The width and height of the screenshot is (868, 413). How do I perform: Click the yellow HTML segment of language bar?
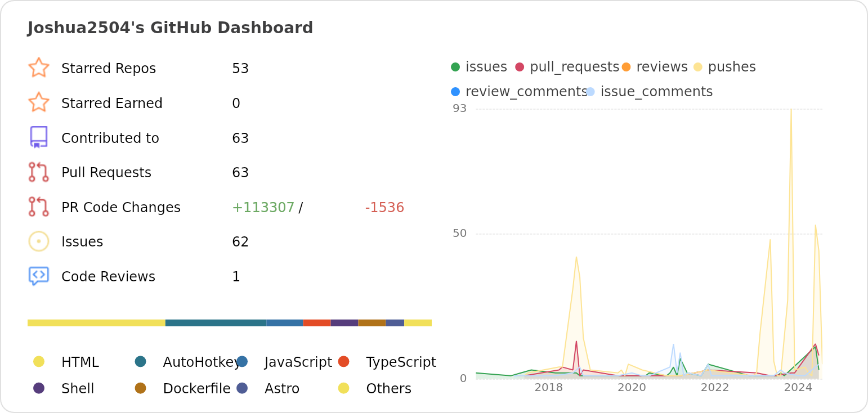(x=96, y=323)
